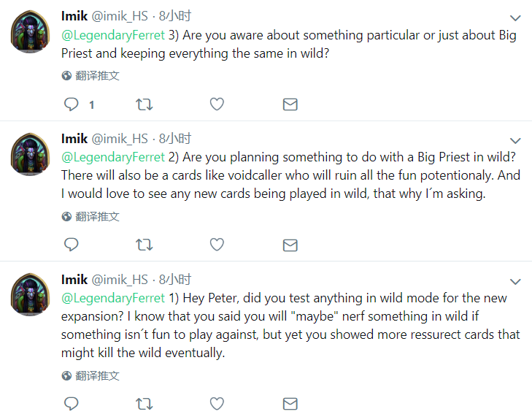The height and width of the screenshot is (417, 532).
Task: Like the first tweet marked 3)
Action: pos(217,104)
